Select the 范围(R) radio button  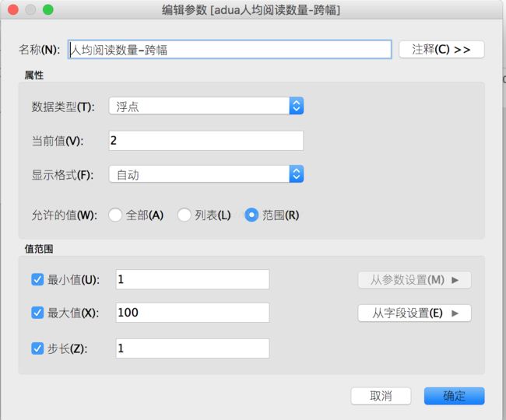[251, 215]
